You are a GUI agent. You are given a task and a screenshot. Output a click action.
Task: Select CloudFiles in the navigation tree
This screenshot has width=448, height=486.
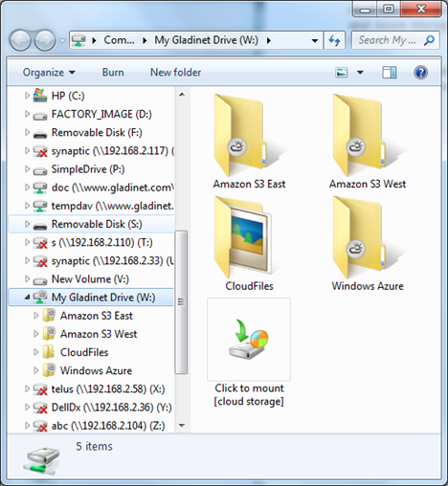(x=91, y=352)
